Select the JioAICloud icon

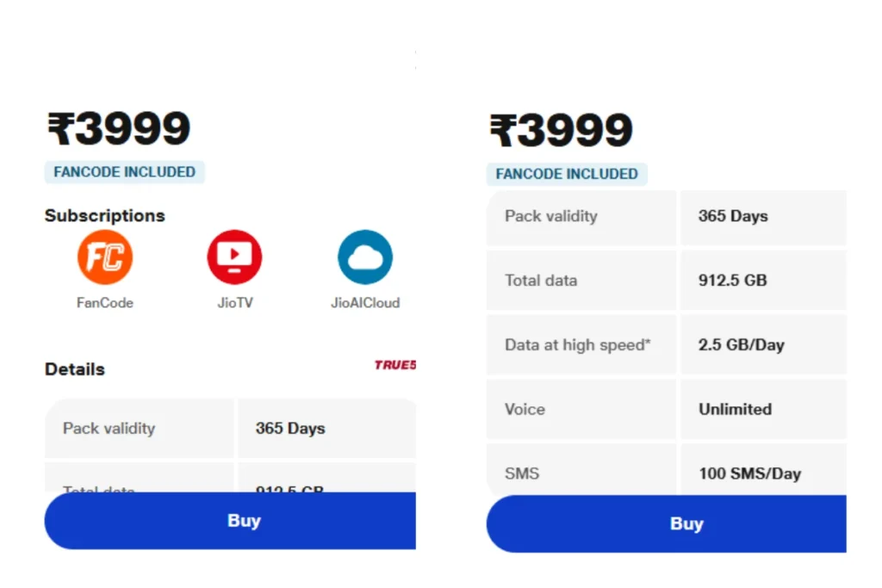pyautogui.click(x=365, y=257)
